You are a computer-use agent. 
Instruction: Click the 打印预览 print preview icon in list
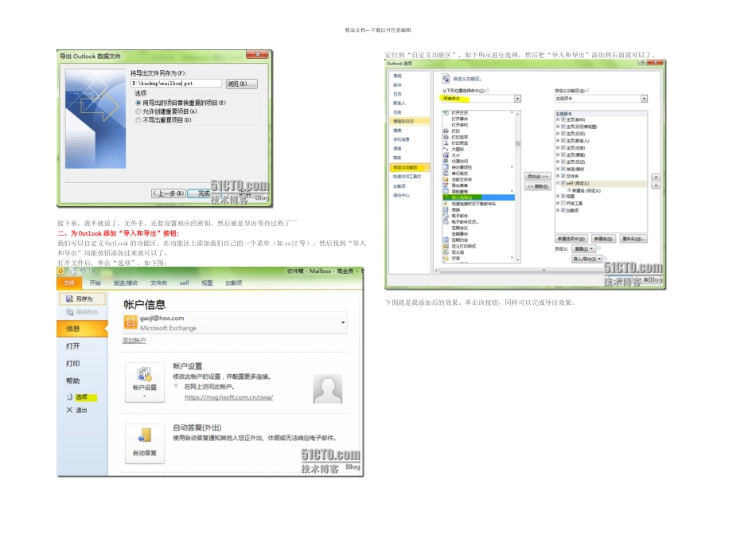(x=446, y=143)
